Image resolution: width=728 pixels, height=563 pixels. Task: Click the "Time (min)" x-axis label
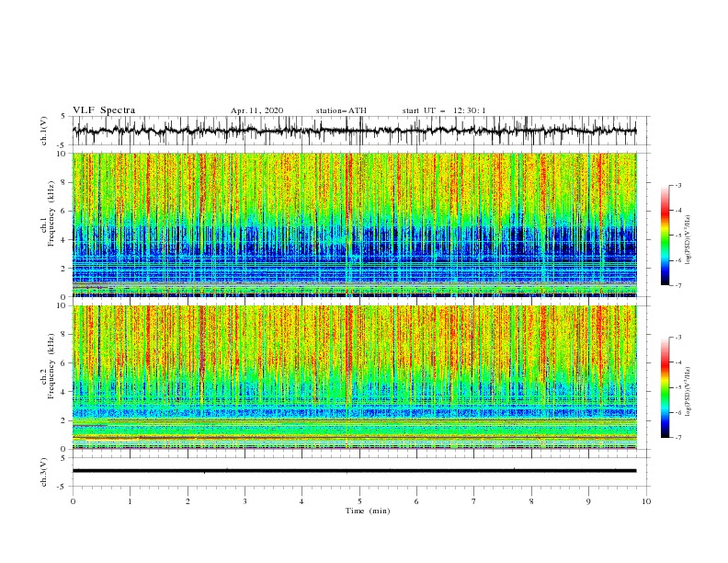368,511
